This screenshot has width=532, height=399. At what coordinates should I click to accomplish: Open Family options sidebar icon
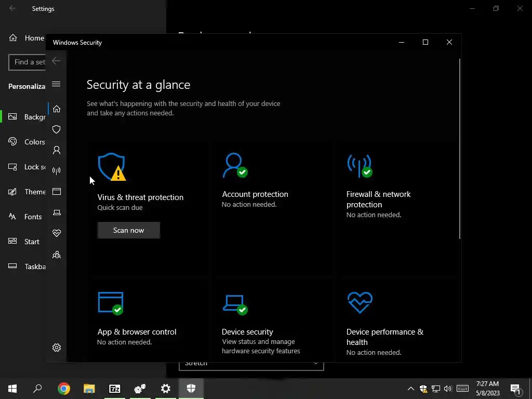pos(56,255)
